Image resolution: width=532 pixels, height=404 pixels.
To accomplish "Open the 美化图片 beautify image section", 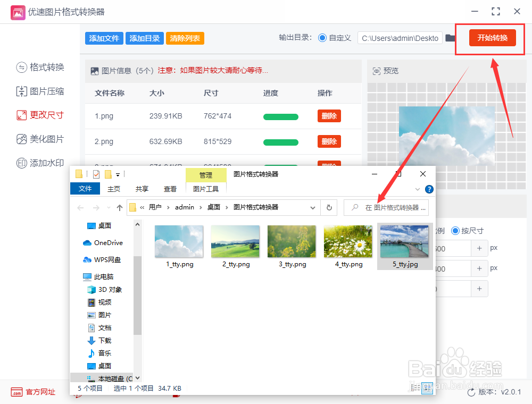I will 40,139.
